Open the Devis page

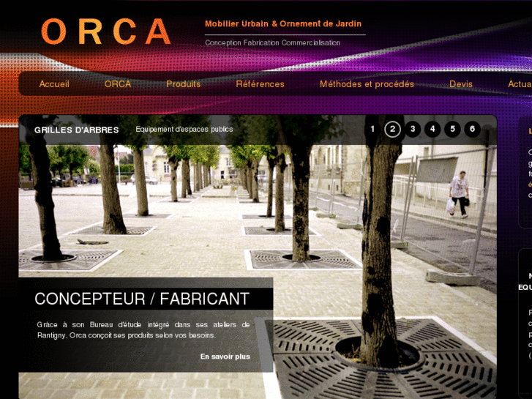click(461, 84)
